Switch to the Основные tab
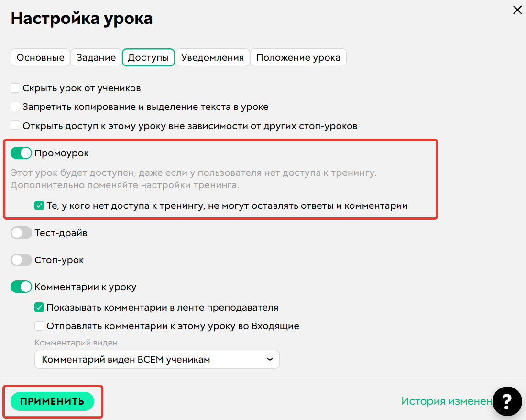Viewport: 526px width, 420px height. 40,57
